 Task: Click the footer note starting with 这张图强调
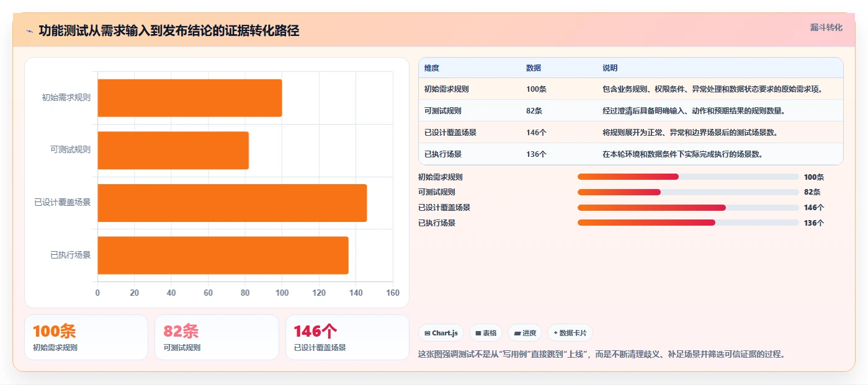pyautogui.click(x=603, y=355)
